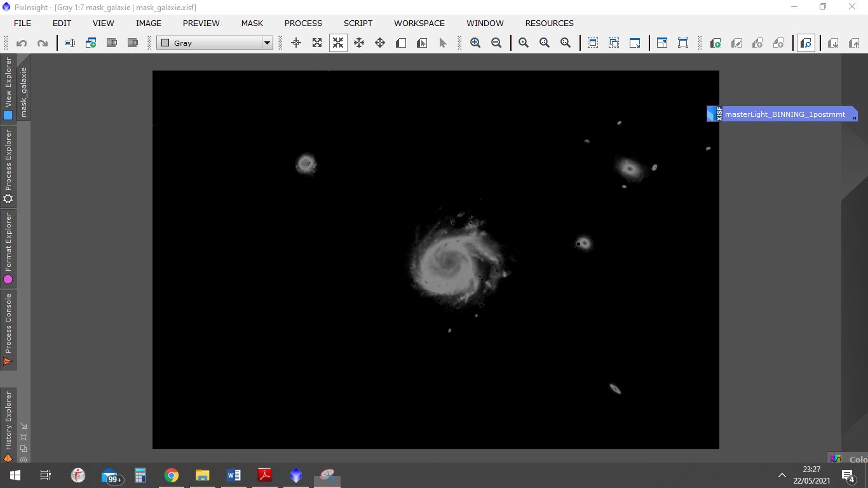The width and height of the screenshot is (868, 488).
Task: Undo the last action in toolbar
Action: click(x=22, y=43)
